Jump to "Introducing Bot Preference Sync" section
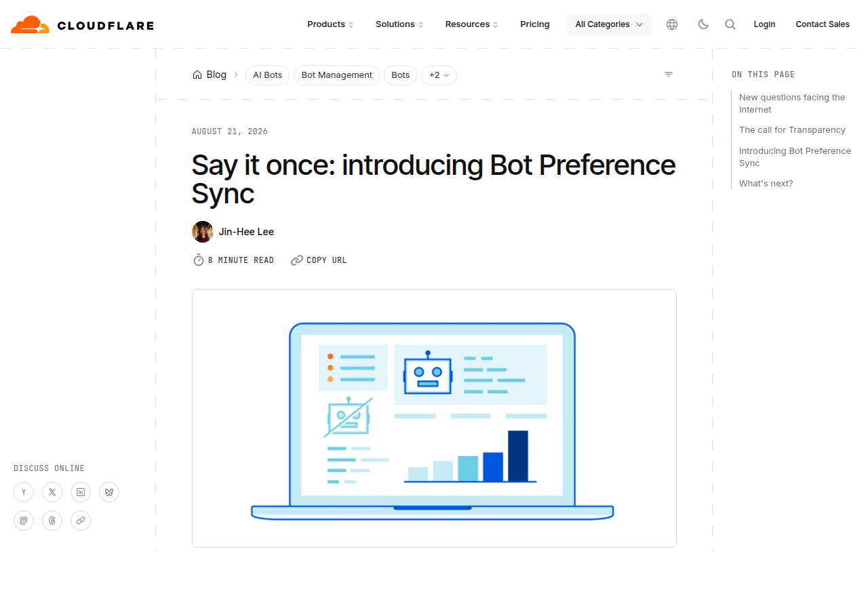868x610 pixels. pos(795,157)
